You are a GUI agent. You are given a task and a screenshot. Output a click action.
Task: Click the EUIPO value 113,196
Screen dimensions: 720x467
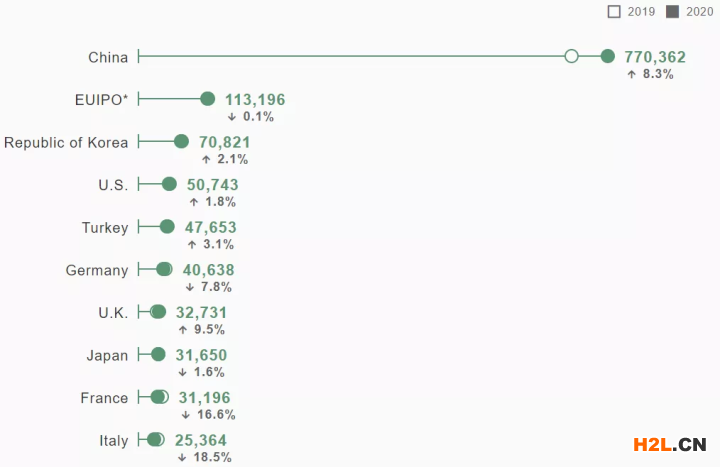pos(255,99)
